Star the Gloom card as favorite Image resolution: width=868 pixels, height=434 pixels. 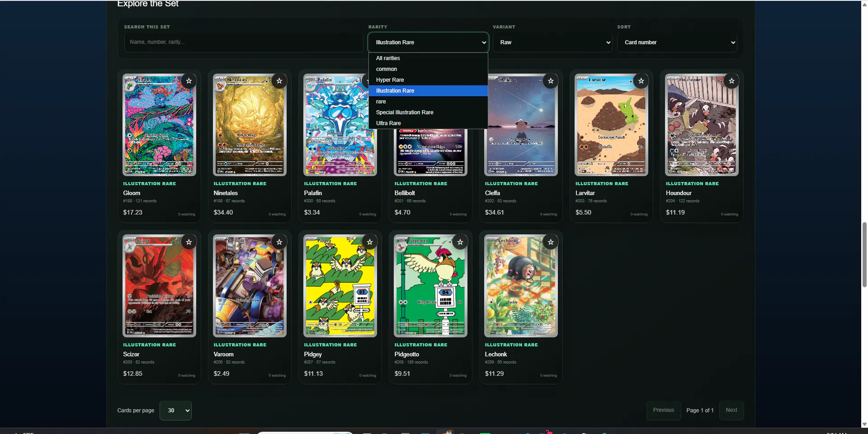coord(189,81)
